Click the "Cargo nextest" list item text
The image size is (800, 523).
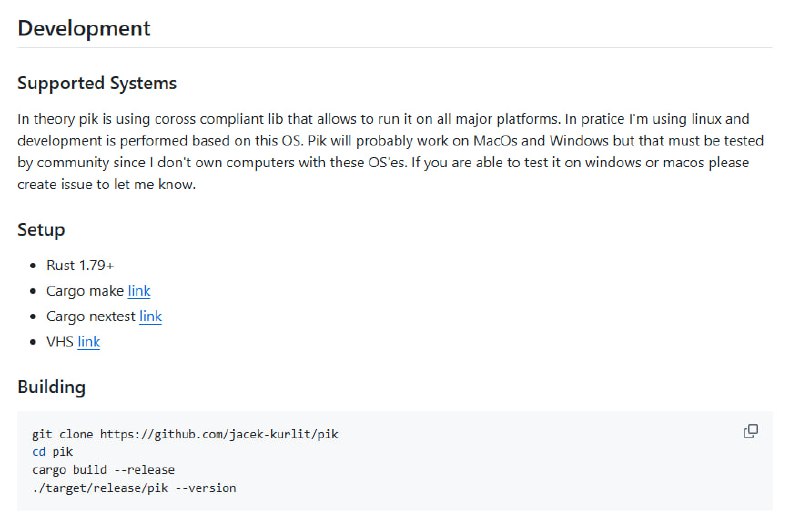[x=90, y=316]
